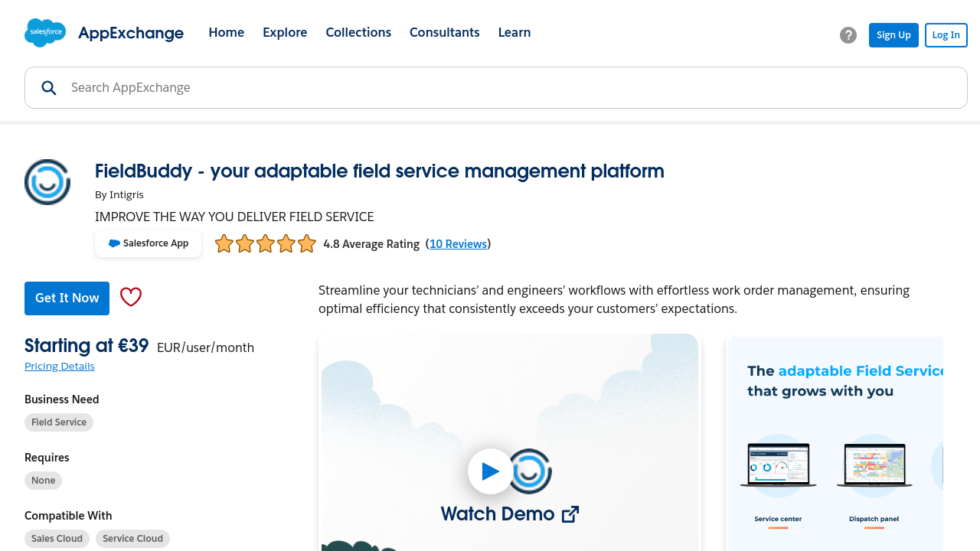Viewport: 980px width, 551px height.
Task: Focus the Search AppExchange field
Action: click(x=496, y=88)
